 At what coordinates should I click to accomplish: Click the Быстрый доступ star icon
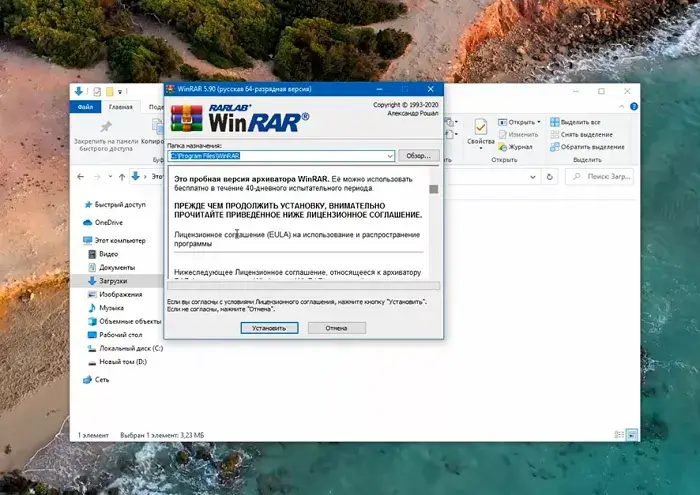click(88, 204)
